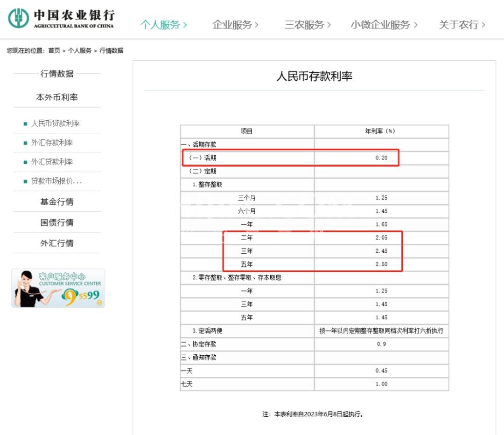This screenshot has width=504, height=435.
Task: Open the 企业服务 navigation menu
Action: coord(235,25)
